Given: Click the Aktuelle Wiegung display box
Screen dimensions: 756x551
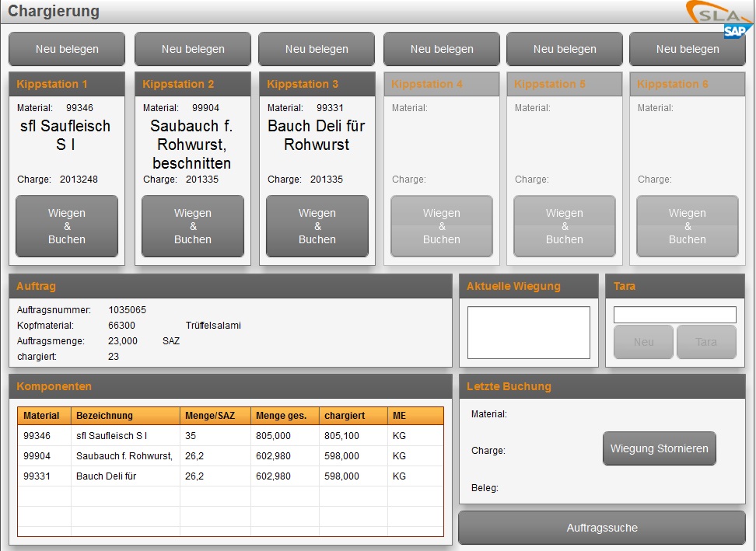Looking at the screenshot, I should click(x=529, y=332).
